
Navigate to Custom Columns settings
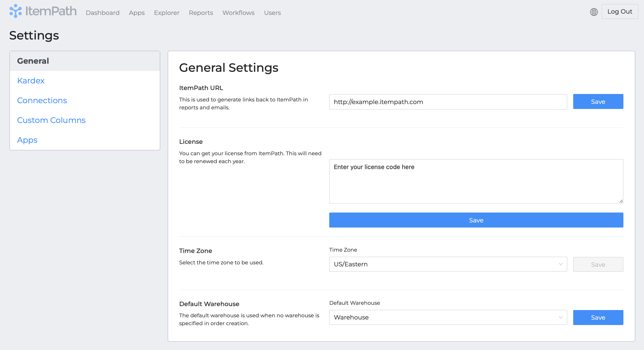pyautogui.click(x=51, y=120)
